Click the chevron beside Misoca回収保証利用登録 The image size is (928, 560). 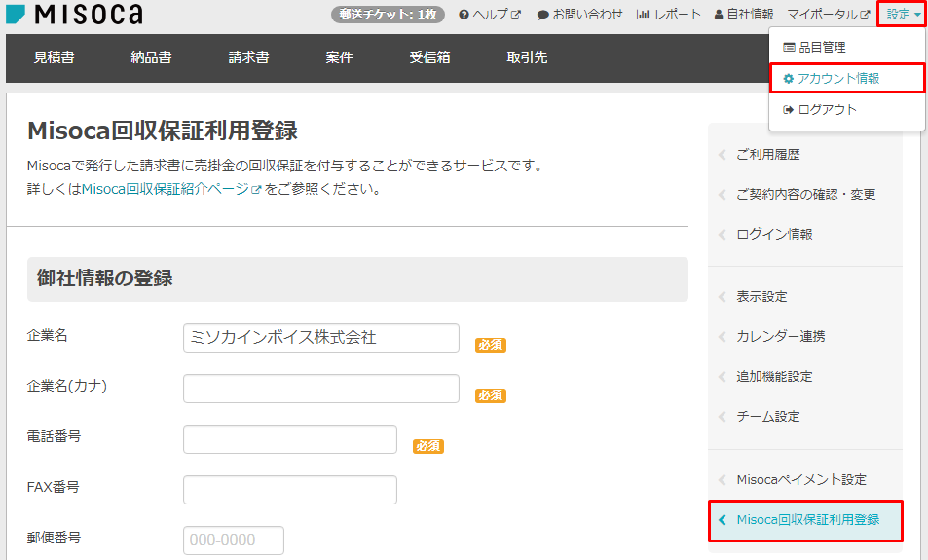click(x=722, y=520)
